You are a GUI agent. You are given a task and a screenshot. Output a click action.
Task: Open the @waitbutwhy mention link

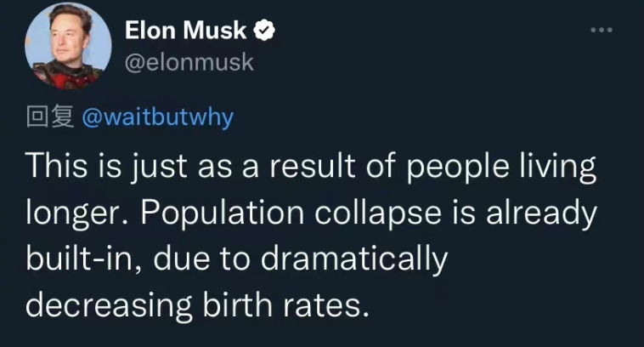(158, 117)
